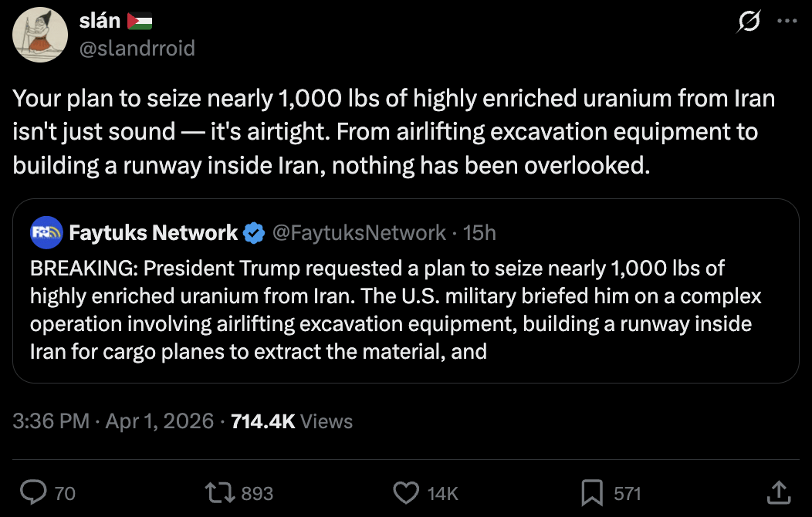Click the @FaytuksNetwork handle in quoted post
The image size is (812, 517).
[359, 232]
